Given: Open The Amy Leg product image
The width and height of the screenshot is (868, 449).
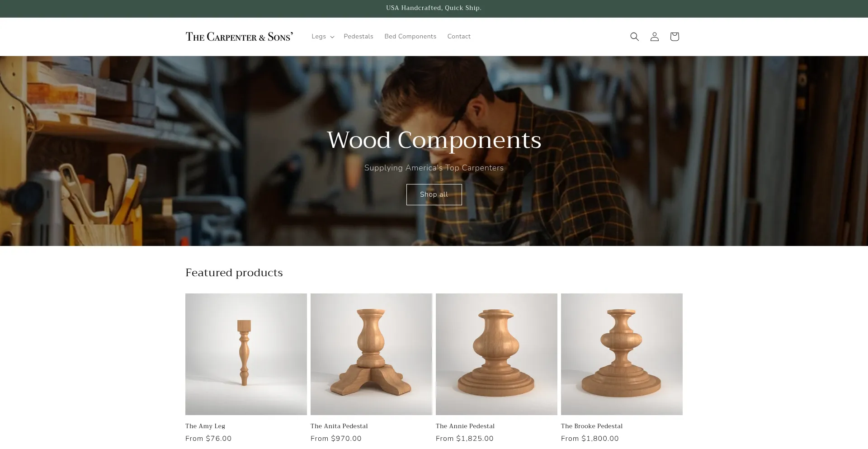Looking at the screenshot, I should pyautogui.click(x=246, y=354).
